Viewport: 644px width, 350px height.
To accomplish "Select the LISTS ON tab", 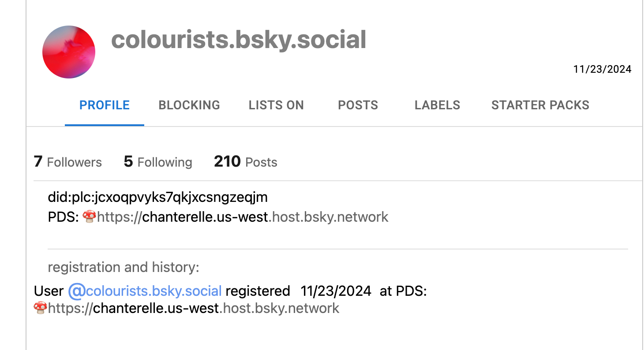I will (x=276, y=105).
